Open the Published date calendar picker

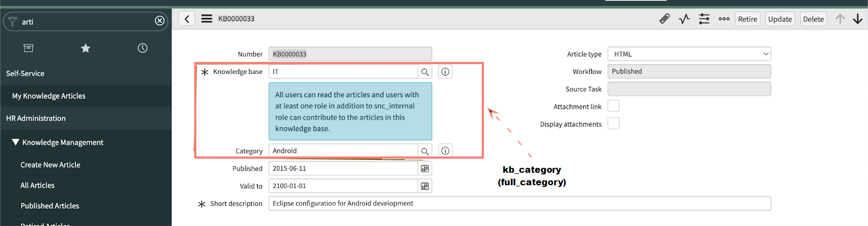(425, 168)
